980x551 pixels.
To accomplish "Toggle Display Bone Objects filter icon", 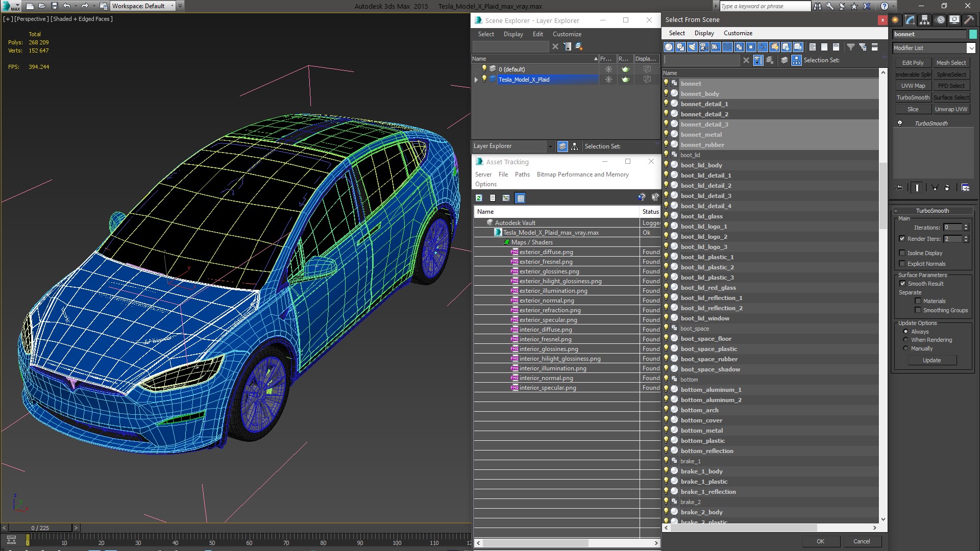I will [x=763, y=47].
